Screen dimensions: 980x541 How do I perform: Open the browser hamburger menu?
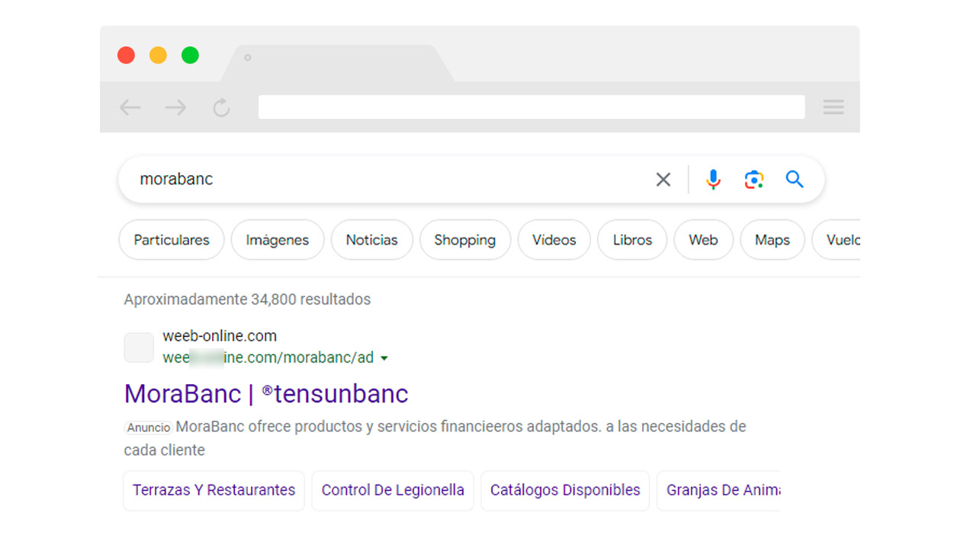tap(834, 107)
